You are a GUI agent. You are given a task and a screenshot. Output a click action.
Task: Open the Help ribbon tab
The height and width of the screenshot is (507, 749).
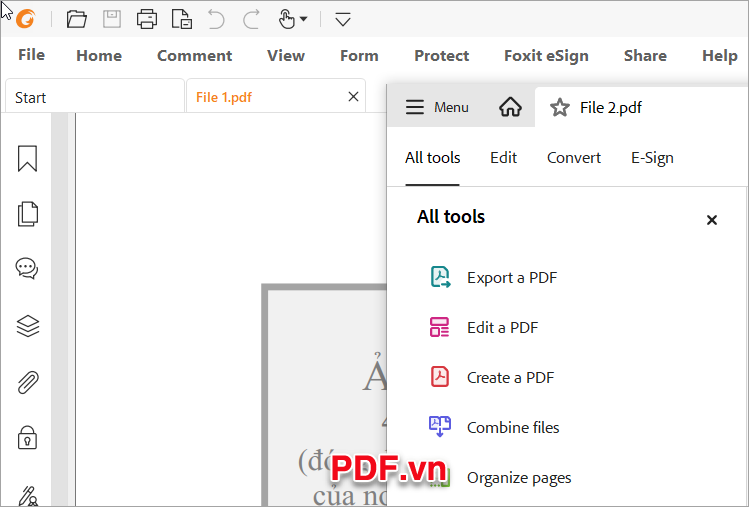719,56
